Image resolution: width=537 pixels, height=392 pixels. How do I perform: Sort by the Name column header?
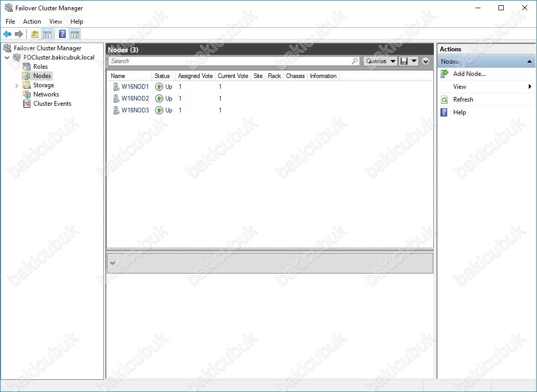pyautogui.click(x=130, y=76)
